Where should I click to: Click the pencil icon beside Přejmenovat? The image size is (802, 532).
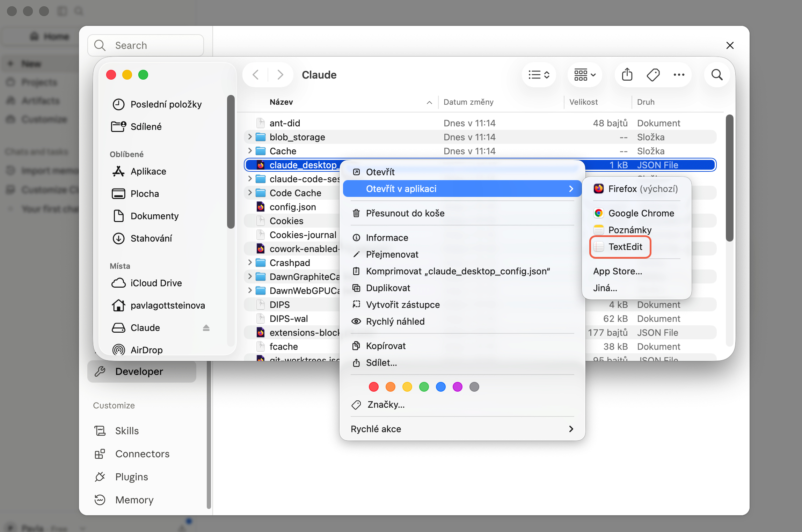(356, 254)
